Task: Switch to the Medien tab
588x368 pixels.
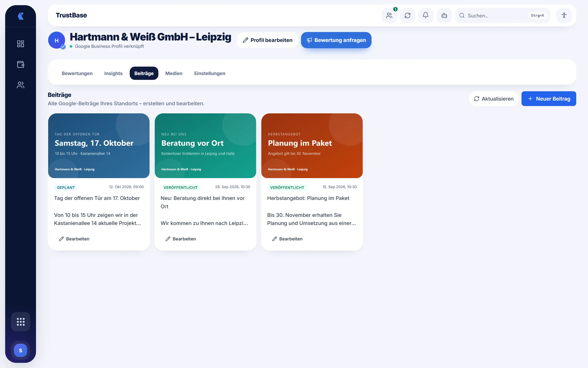Action: point(174,73)
